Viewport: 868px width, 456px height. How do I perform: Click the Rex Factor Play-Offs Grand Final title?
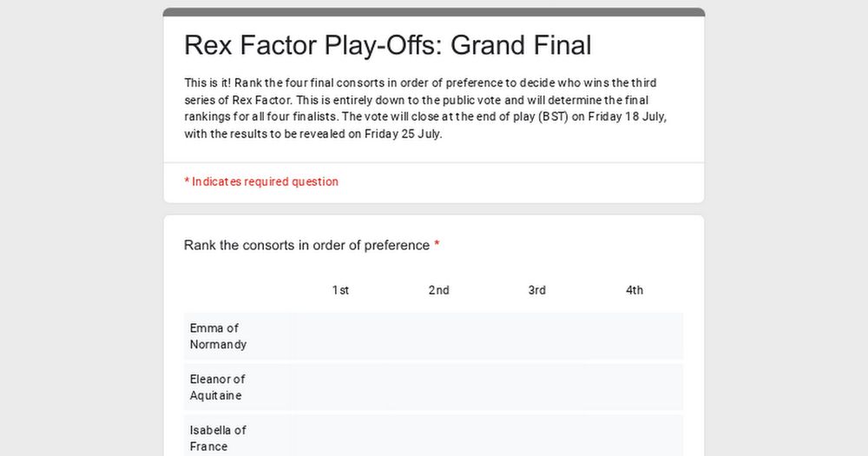click(387, 45)
